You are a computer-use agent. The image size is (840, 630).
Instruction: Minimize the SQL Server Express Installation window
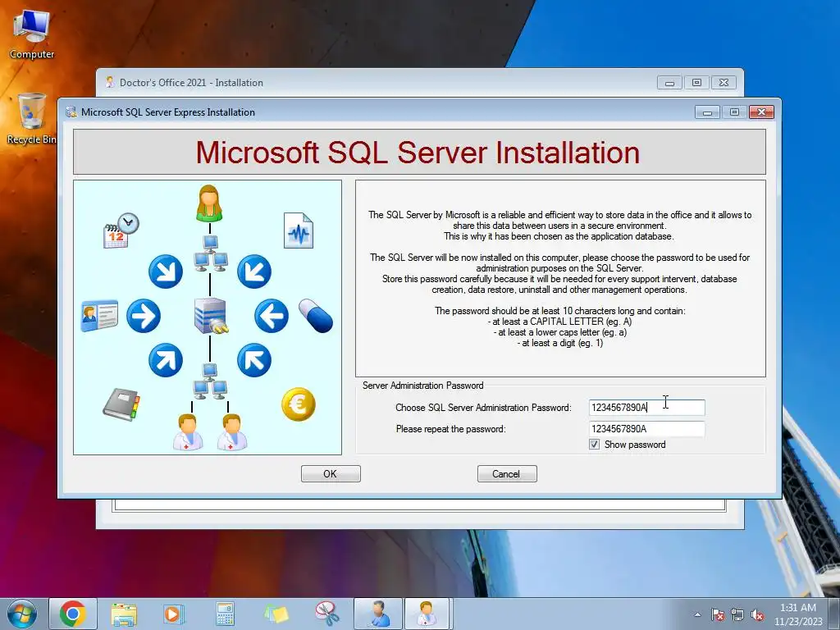click(x=708, y=112)
